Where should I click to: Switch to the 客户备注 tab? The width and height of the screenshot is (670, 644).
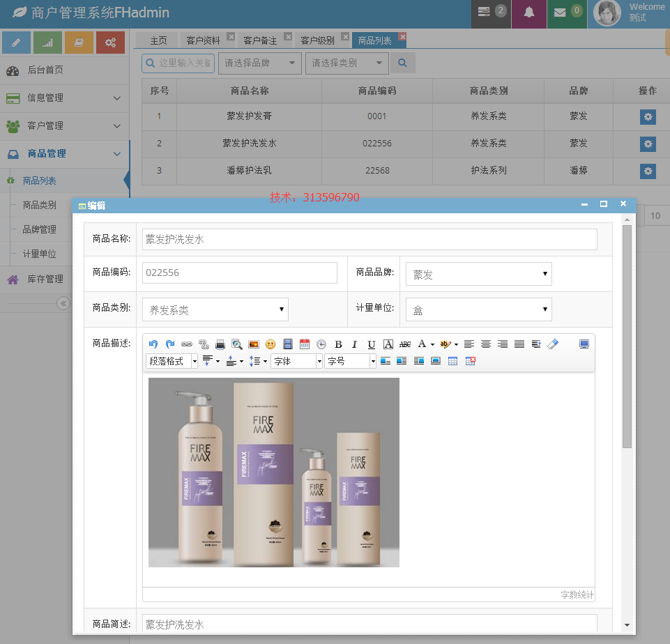point(260,40)
